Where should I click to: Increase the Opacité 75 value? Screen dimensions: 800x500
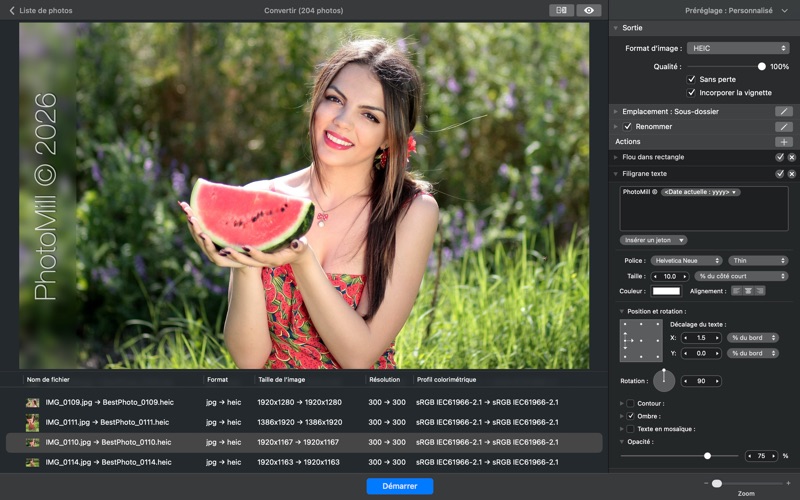point(774,456)
